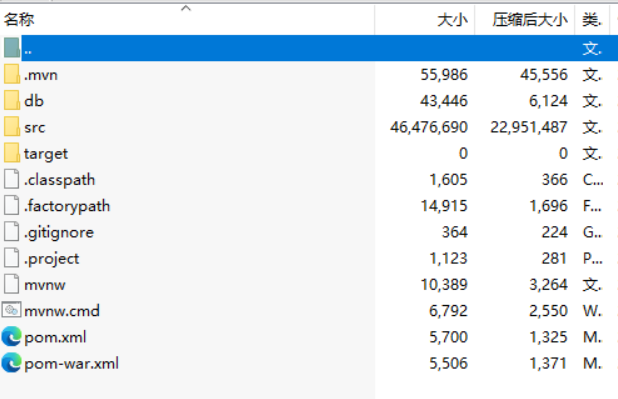Select the src folder icon
This screenshot has width=618, height=399.
coord(12,127)
